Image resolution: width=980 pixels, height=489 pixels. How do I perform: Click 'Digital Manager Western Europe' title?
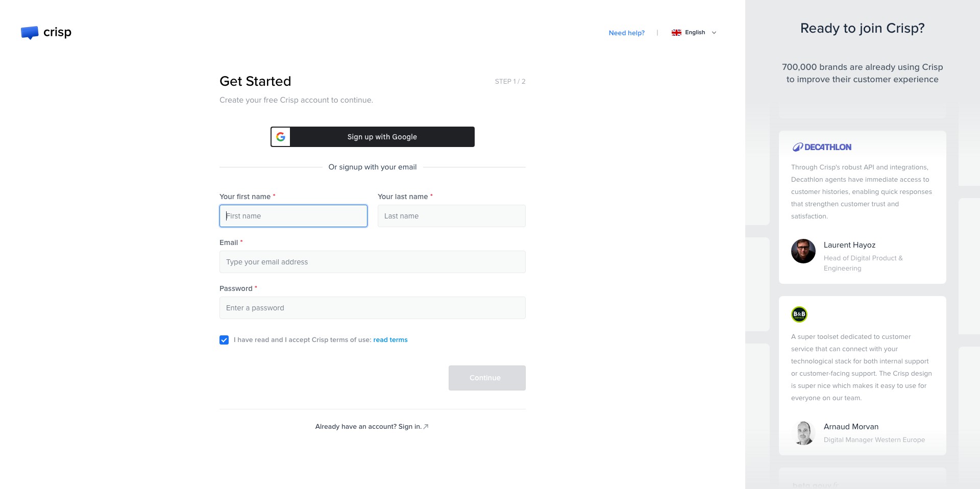coord(874,440)
